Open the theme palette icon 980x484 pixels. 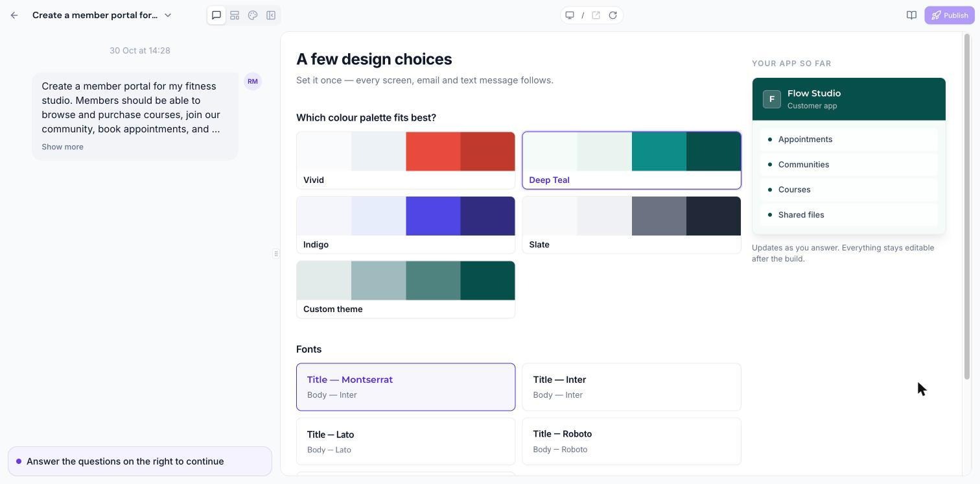click(253, 15)
